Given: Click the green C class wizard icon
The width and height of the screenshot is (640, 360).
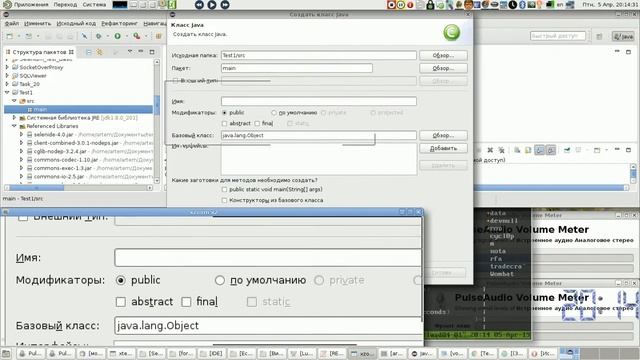Looking at the screenshot, I should (451, 33).
